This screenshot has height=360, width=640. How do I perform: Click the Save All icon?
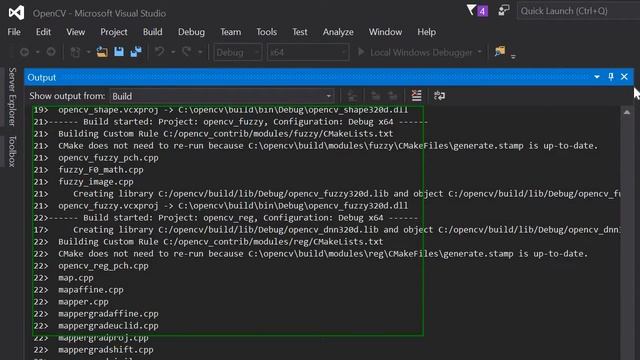point(136,52)
